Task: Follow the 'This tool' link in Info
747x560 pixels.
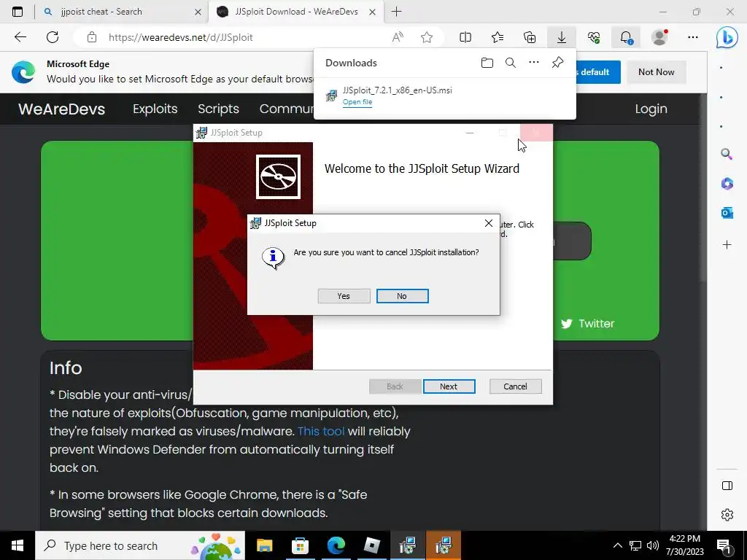Action: (x=321, y=431)
